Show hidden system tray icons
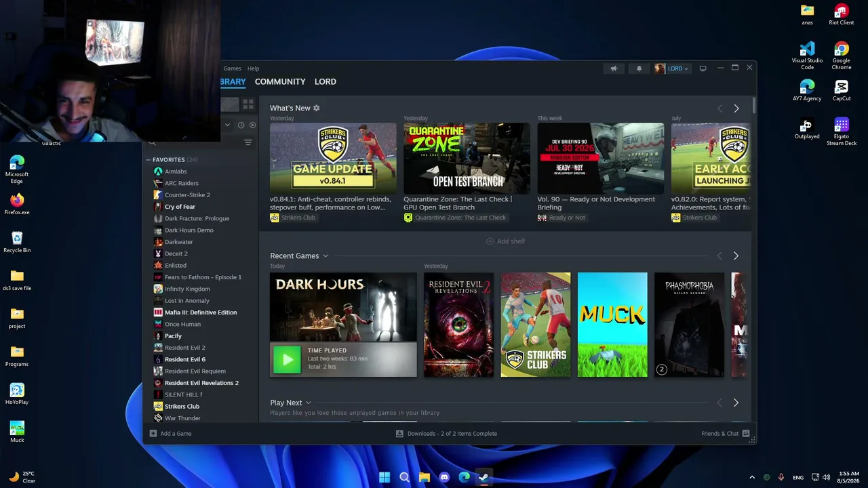Image resolution: width=868 pixels, height=488 pixels. tap(751, 478)
